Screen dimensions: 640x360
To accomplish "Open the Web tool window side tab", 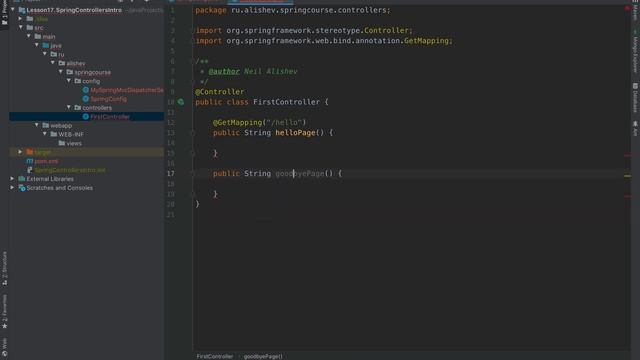I will pos(4,347).
